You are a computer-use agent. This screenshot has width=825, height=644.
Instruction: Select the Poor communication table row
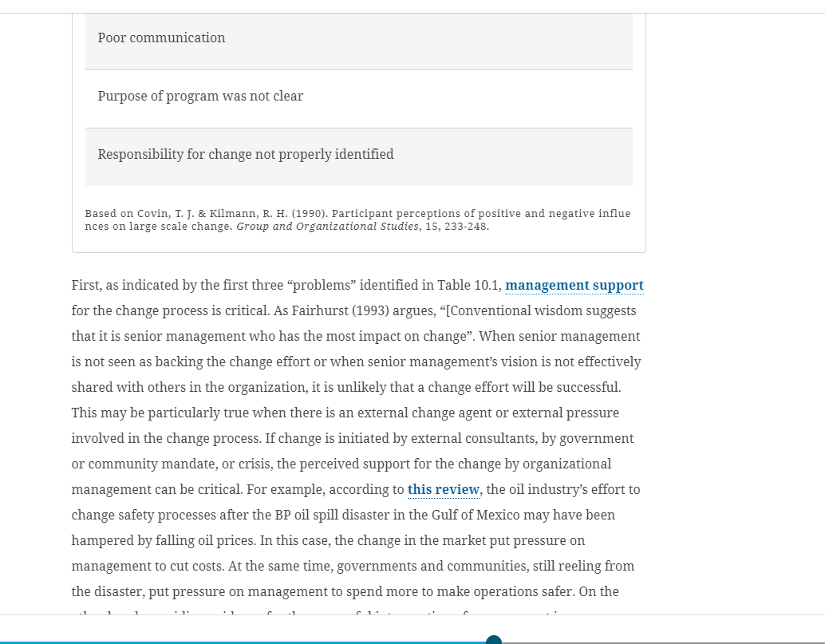pos(359,41)
